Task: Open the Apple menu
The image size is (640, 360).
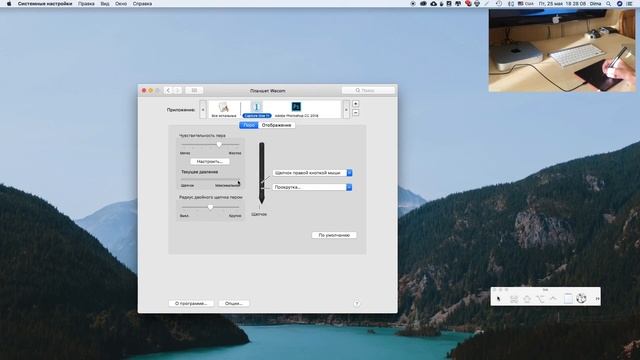Action: pyautogui.click(x=9, y=4)
